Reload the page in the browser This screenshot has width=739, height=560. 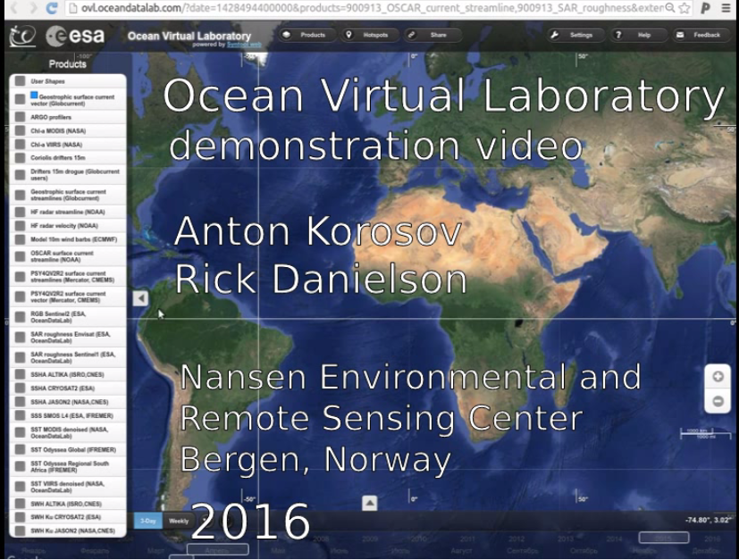point(51,7)
